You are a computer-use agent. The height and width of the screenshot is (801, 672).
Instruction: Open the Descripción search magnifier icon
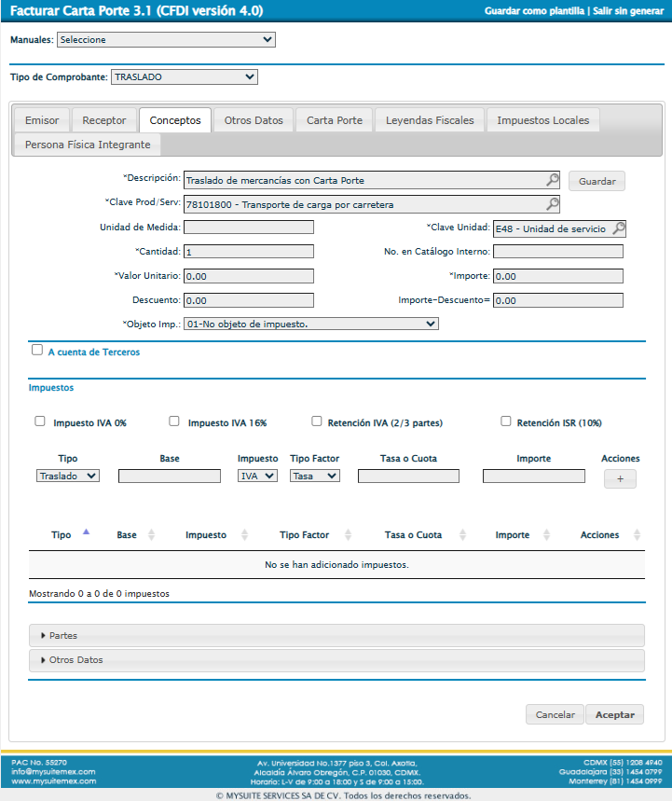[x=553, y=180]
